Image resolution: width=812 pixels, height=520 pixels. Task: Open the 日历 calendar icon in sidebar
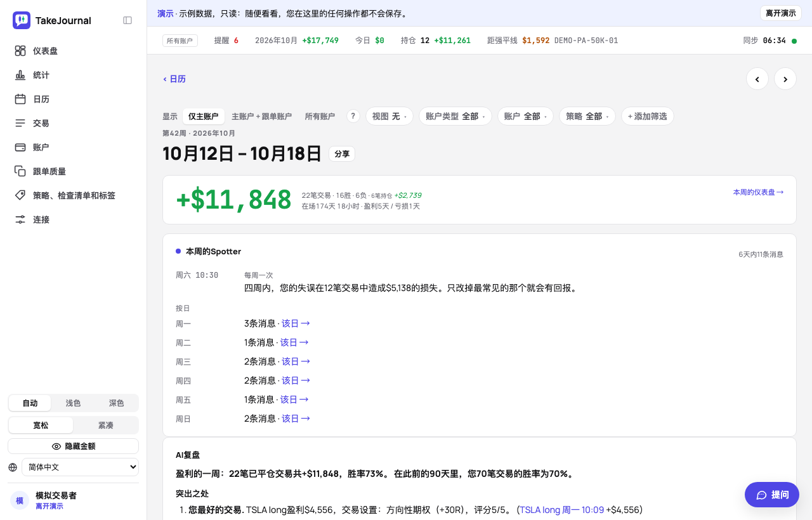point(20,99)
